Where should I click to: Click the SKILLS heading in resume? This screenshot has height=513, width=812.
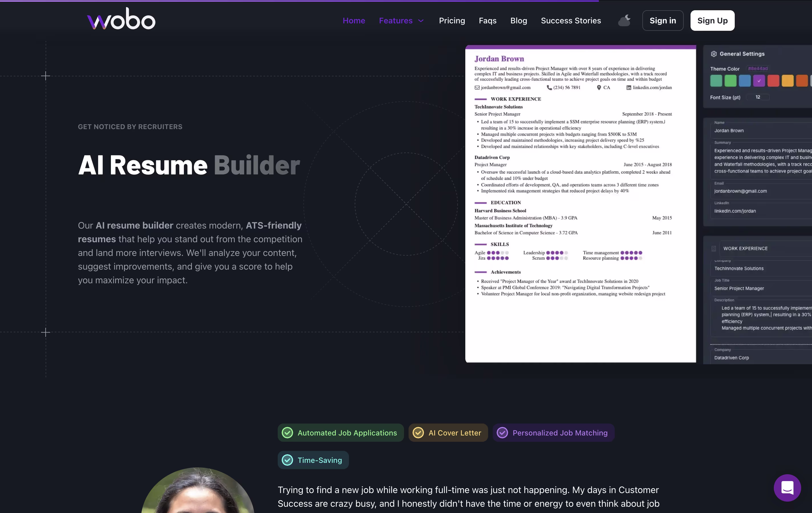[500, 244]
